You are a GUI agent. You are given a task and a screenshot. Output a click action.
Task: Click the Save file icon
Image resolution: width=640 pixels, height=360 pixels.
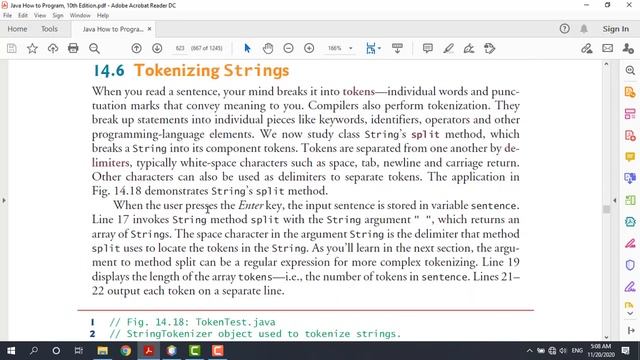pyautogui.click(x=12, y=48)
